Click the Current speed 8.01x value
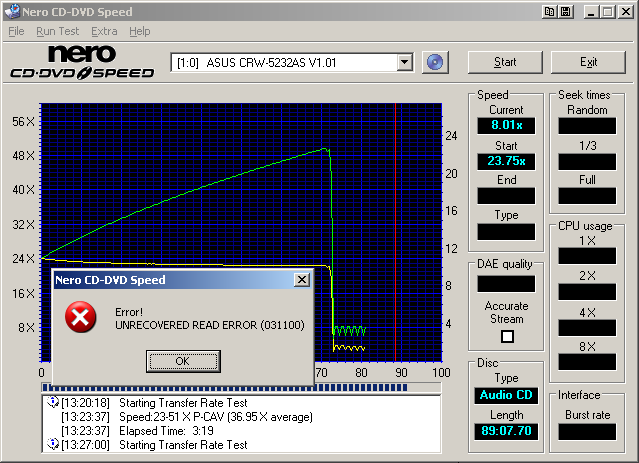This screenshot has width=639, height=463. coord(506,126)
